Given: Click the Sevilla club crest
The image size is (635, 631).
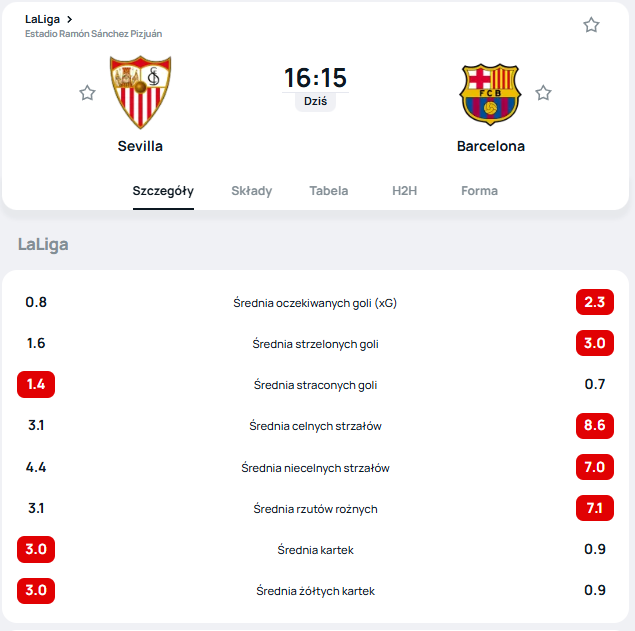Looking at the screenshot, I should [140, 92].
